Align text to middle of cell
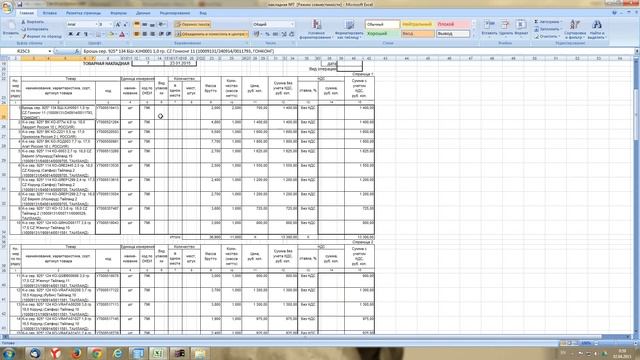The height and width of the screenshot is (360, 640). [144, 24]
